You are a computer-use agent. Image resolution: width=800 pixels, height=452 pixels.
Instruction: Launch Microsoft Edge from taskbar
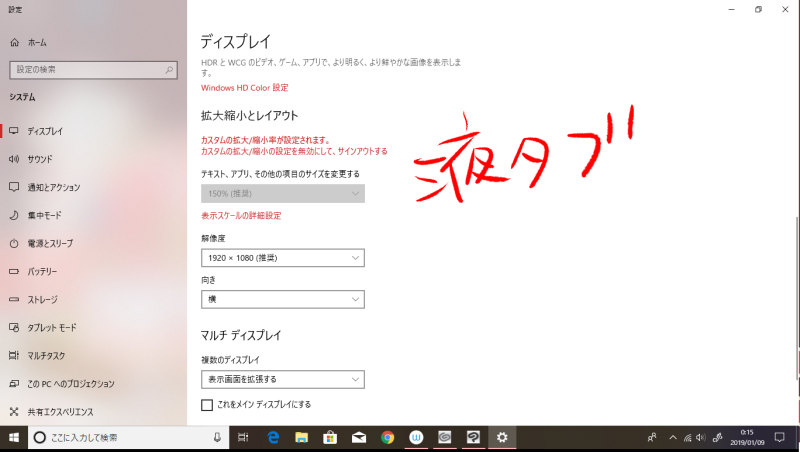pyautogui.click(x=273, y=437)
